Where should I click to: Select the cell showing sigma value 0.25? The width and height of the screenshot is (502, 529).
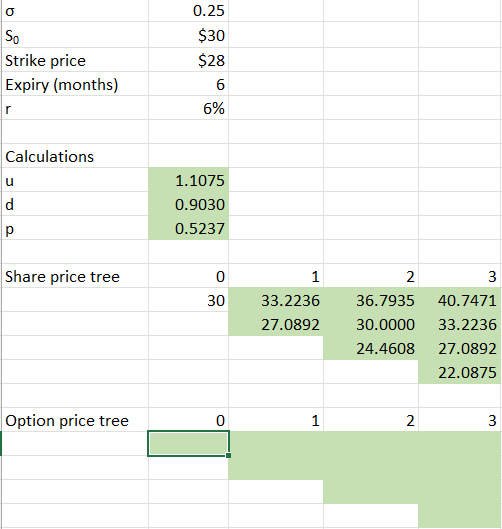click(x=189, y=11)
